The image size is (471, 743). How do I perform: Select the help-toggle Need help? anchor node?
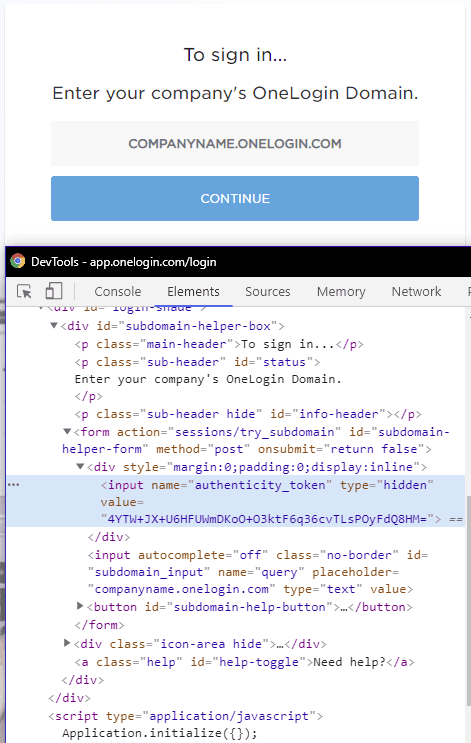point(245,662)
